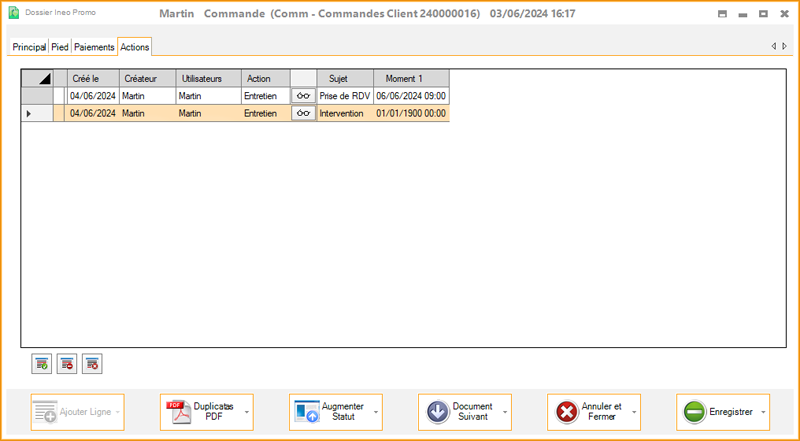Viewport: 800px width, 441px height.
Task: Switch to the Principal tab
Action: coord(29,47)
